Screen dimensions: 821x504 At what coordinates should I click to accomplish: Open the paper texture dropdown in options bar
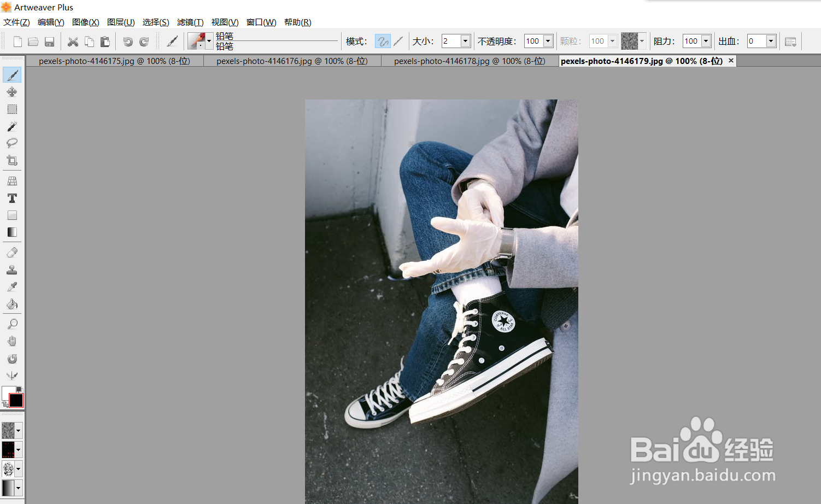coord(642,41)
